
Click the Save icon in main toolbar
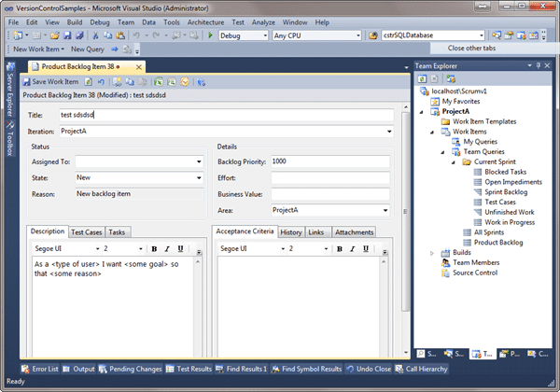tap(67, 35)
